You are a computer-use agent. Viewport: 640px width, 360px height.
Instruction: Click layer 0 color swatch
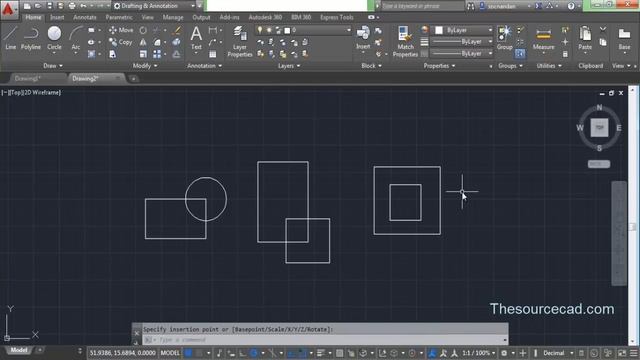point(287,30)
